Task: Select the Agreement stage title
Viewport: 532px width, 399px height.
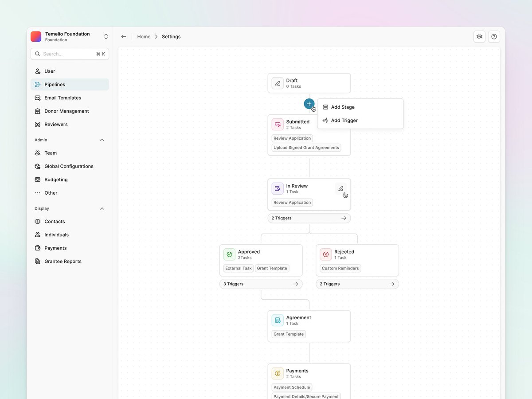Action: pyautogui.click(x=298, y=317)
